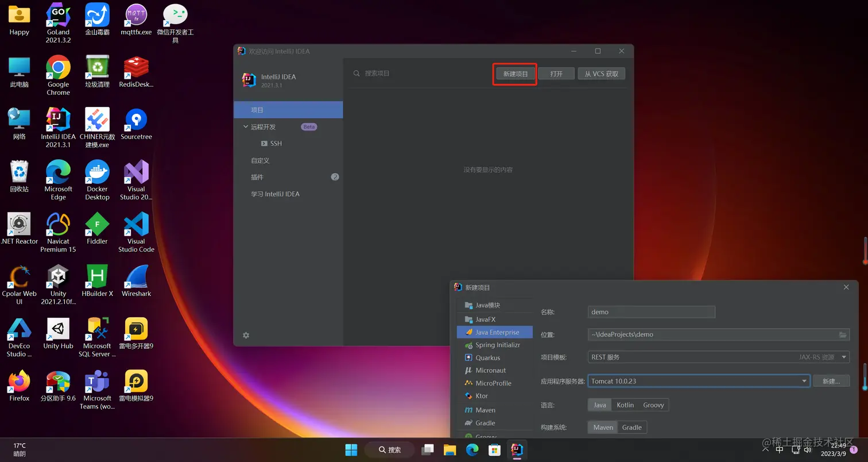
Task: Open the GoLand 2021.3.2 desktop shortcut
Action: (58, 23)
